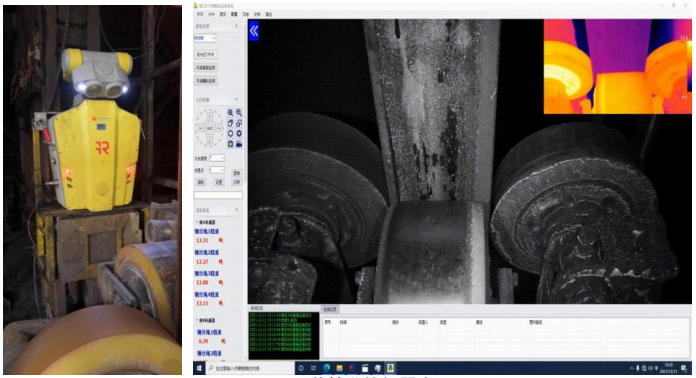Click the empty text field below PTZ buttons
Image resolution: width=696 pixels, height=378 pixels.
point(218,195)
